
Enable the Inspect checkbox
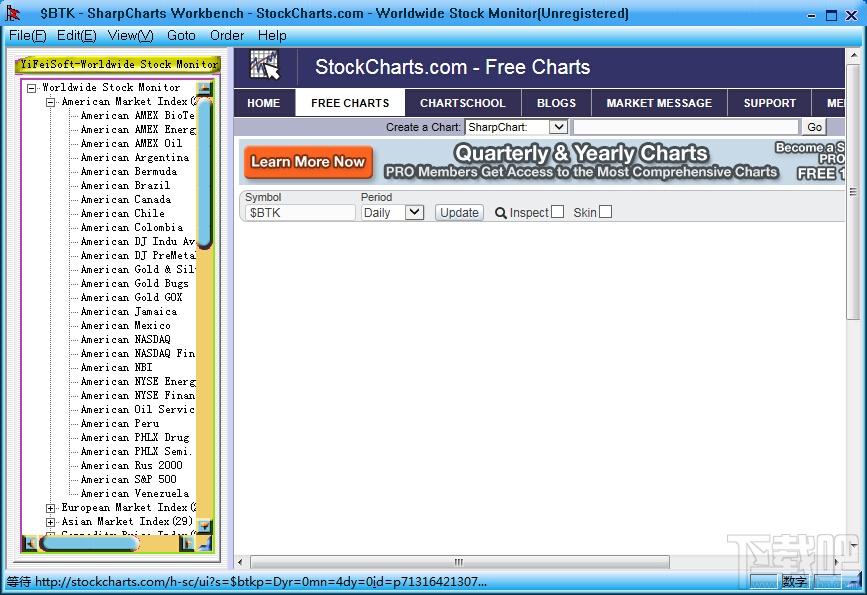tap(557, 212)
